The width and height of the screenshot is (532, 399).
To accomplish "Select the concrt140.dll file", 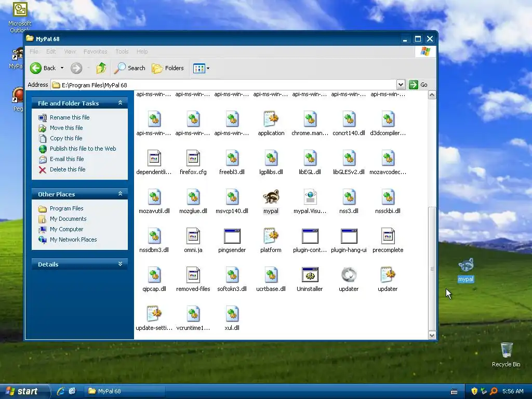I will 349,124.
